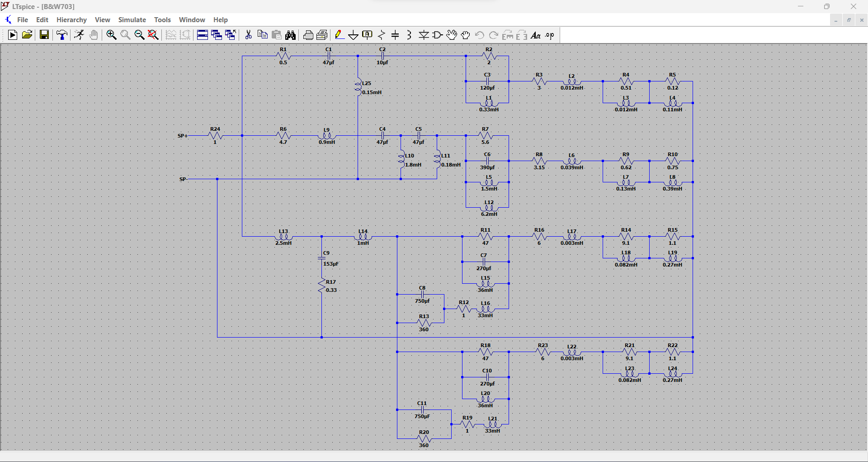Click the Zoom to Fit icon

tap(153, 35)
